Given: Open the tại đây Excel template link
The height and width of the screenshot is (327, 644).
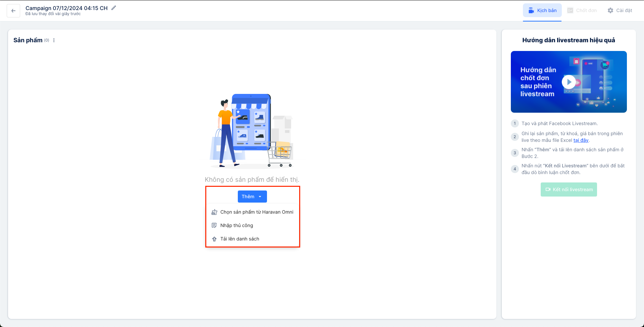Looking at the screenshot, I should tap(581, 140).
